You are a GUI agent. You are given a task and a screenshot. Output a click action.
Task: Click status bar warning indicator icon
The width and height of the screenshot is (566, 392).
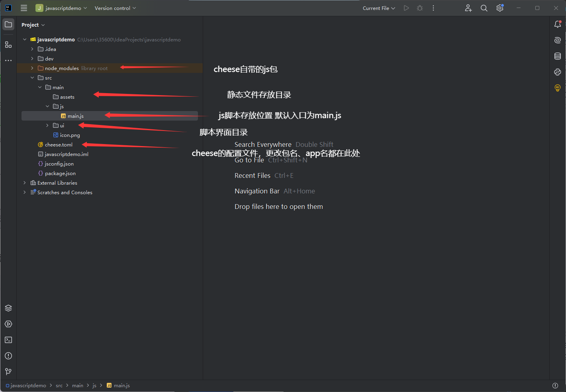point(555,385)
